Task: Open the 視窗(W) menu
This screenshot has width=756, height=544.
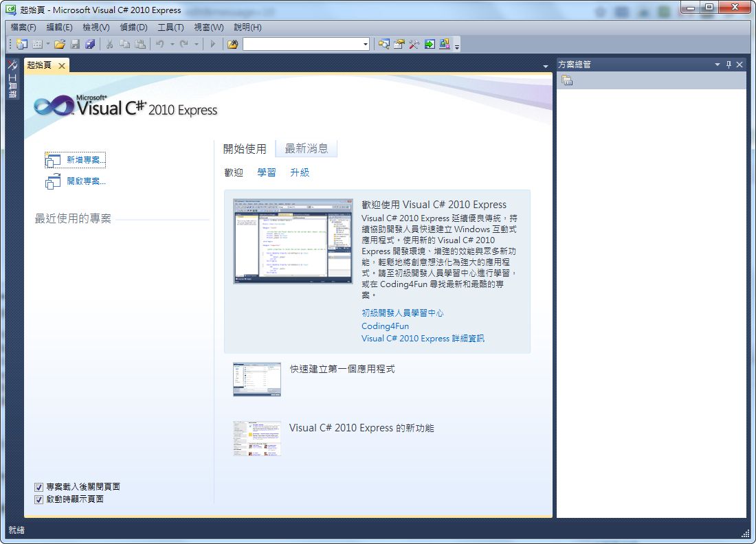Action: click(209, 27)
